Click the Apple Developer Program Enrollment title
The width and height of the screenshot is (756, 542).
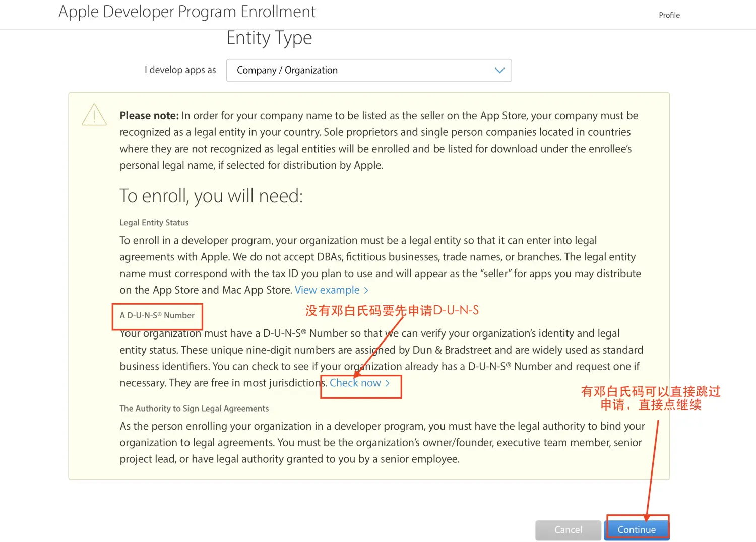coord(187,12)
